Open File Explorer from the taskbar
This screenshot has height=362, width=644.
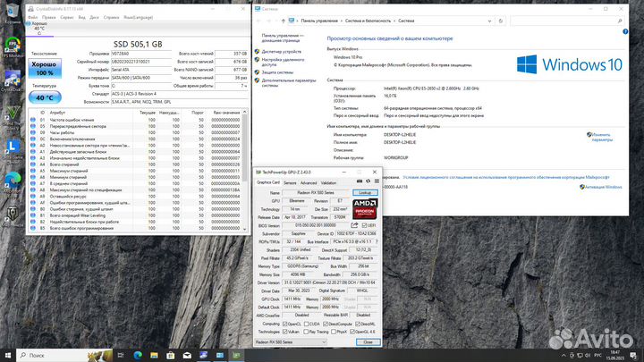pyautogui.click(x=154, y=355)
